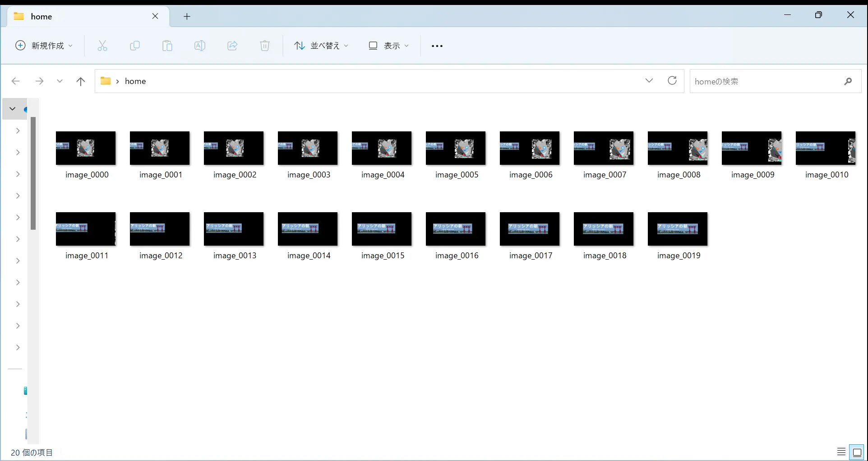Select thumbnail image_0010

point(826,148)
